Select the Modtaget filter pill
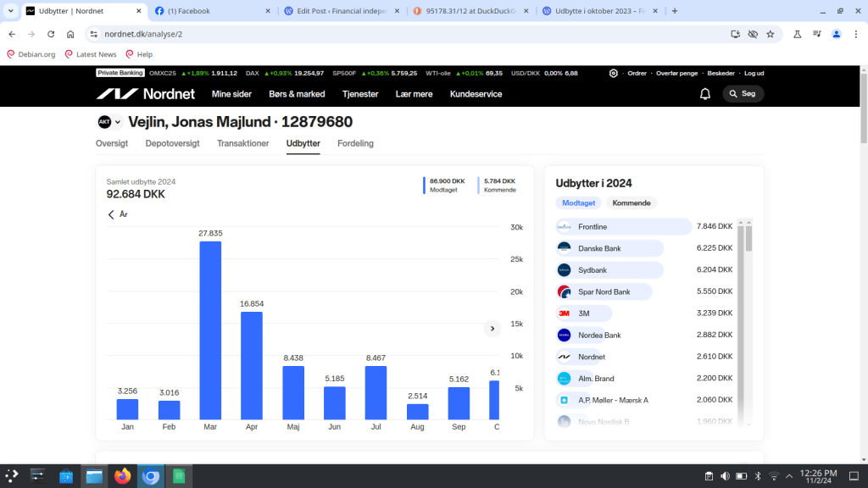This screenshot has width=868, height=488. pyautogui.click(x=579, y=203)
